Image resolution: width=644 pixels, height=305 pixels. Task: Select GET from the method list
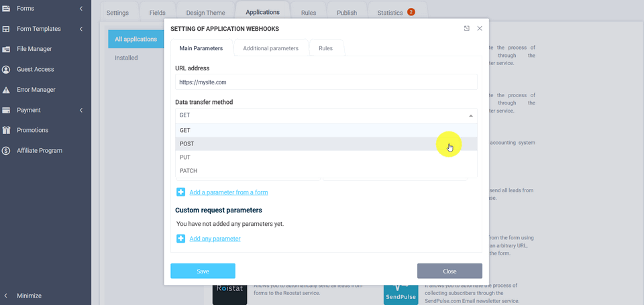click(x=326, y=130)
